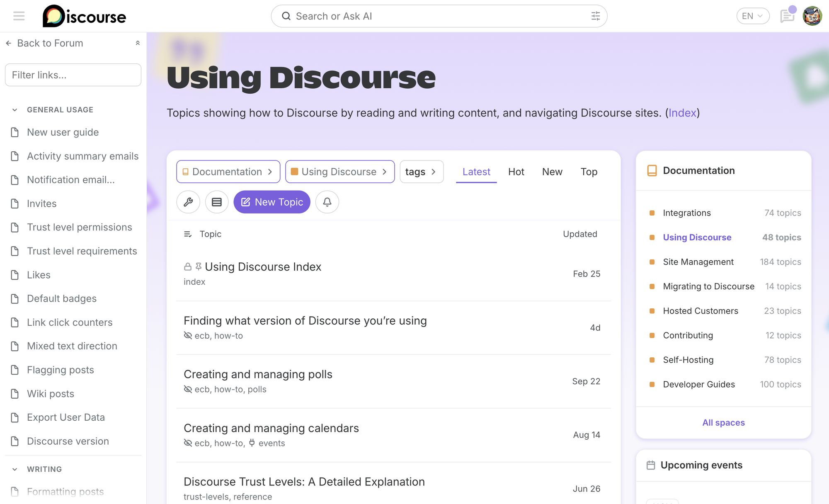
Task: Switch to the Hot tab
Action: (516, 172)
